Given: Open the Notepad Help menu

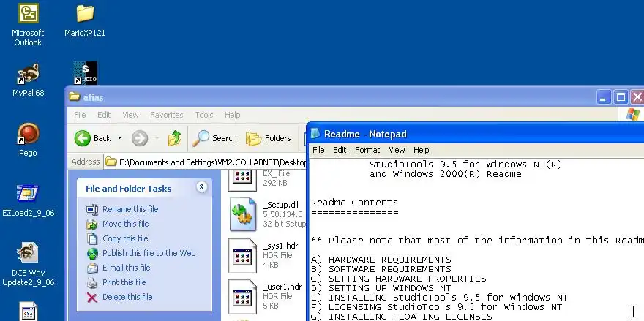Looking at the screenshot, I should click(x=421, y=150).
